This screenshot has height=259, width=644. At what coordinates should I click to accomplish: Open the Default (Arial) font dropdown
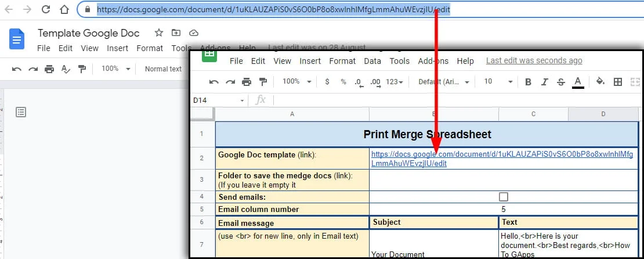[x=444, y=82]
